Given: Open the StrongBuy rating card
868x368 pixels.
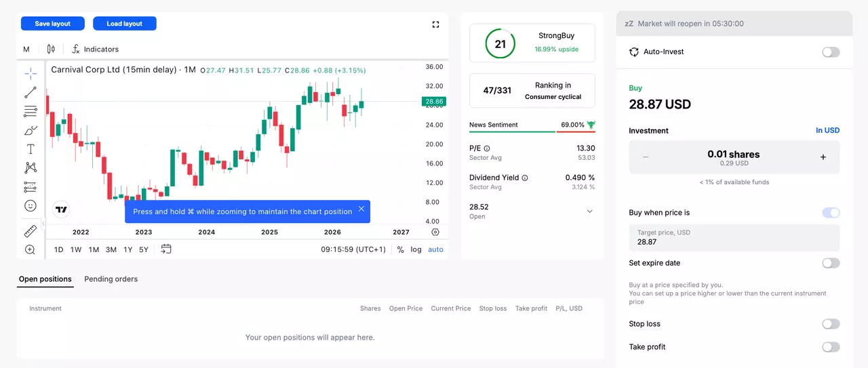Looking at the screenshot, I should [x=532, y=44].
